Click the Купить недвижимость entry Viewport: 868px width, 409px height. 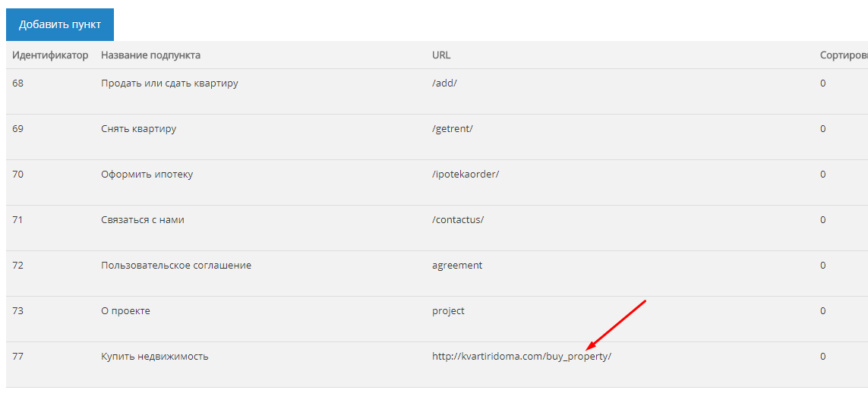[x=154, y=357]
